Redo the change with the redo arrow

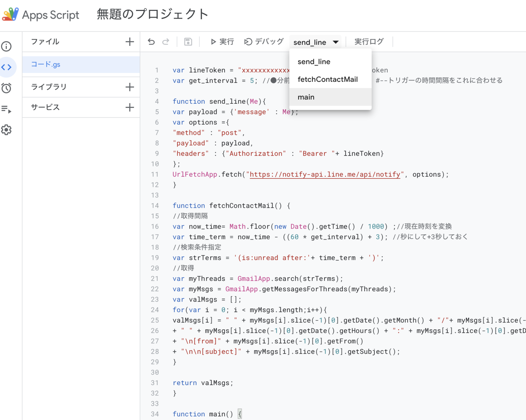tap(166, 41)
